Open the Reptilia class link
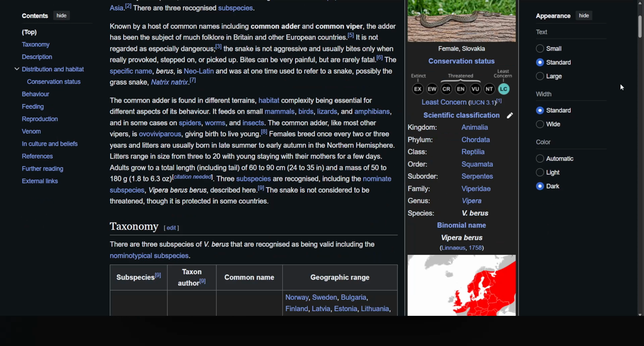Screen dimensions: 644x346 (x=473, y=152)
